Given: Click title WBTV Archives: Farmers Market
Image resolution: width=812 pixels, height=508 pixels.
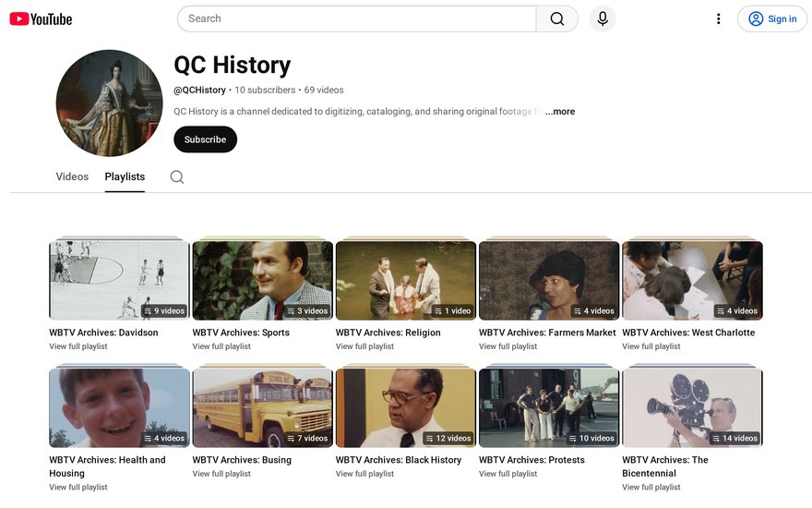Looking at the screenshot, I should pos(547,333).
